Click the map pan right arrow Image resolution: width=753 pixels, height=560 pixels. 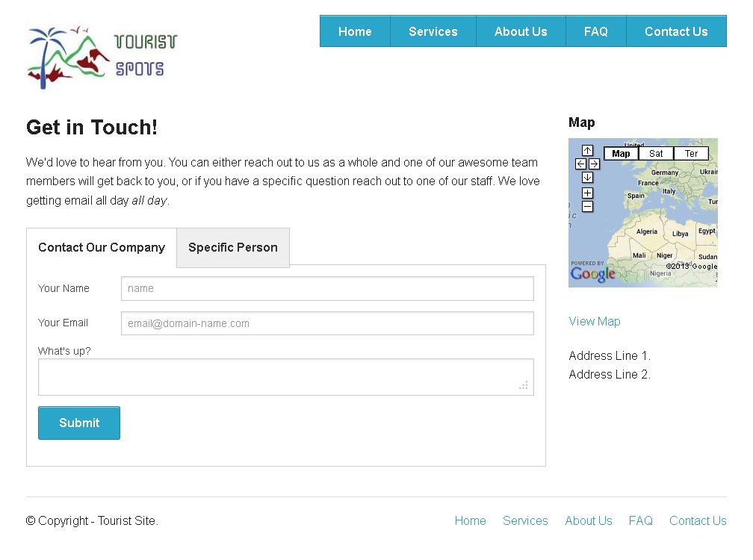(593, 164)
